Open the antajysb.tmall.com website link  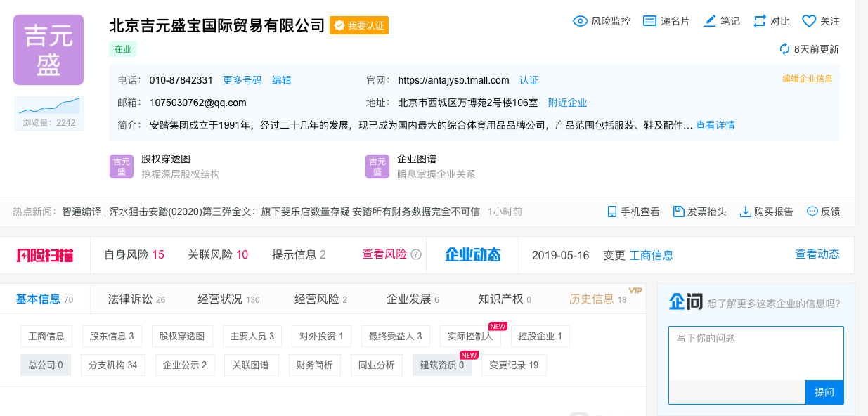coord(454,80)
